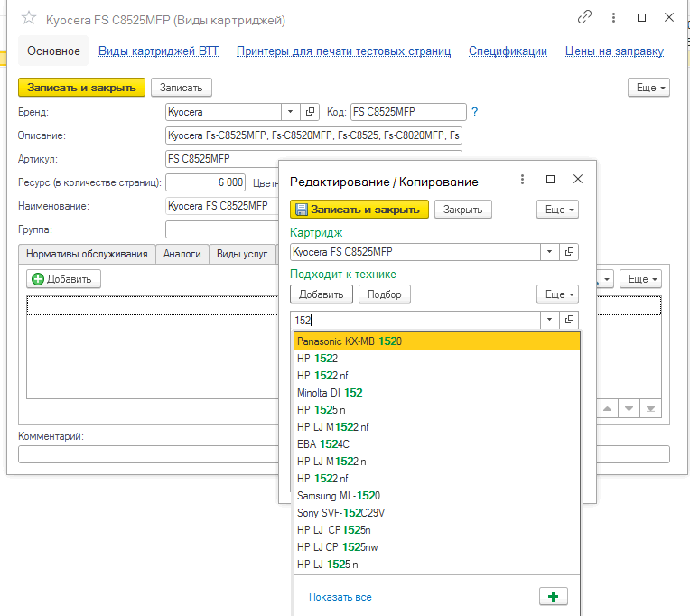The width and height of the screenshot is (690, 616).
Task: Choose HP LJ M1522 n from the suggestions
Action: [x=436, y=462]
